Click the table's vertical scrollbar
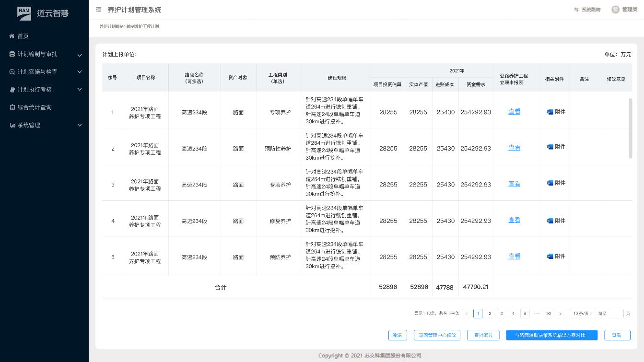Viewport: 644px width, 362px height. (630, 128)
